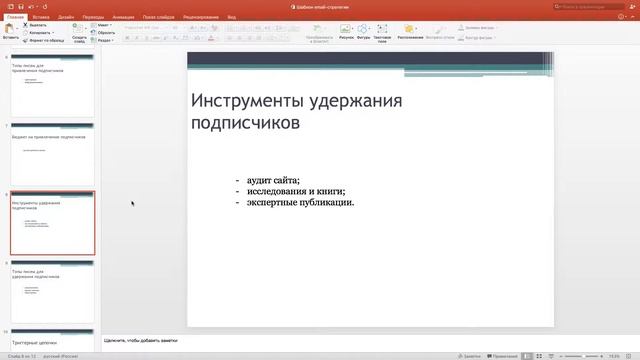
Task: Toggle Comments (Примечания) in status bar
Action: pos(502,356)
